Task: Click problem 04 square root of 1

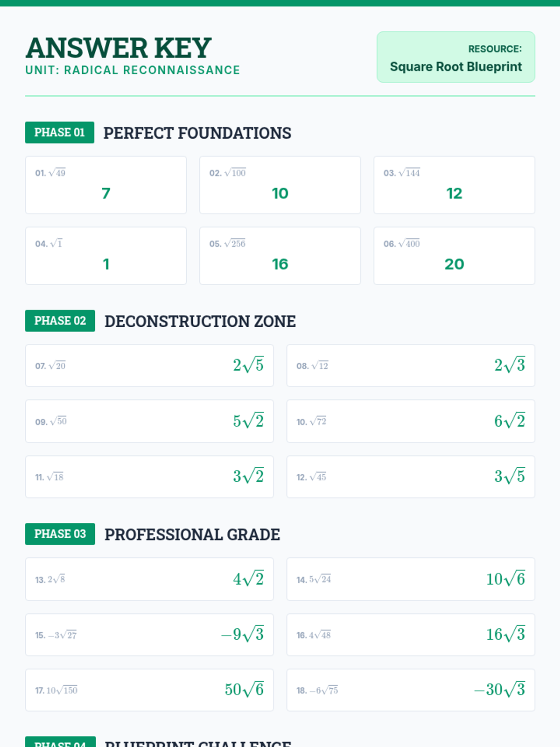Action: 106,256
